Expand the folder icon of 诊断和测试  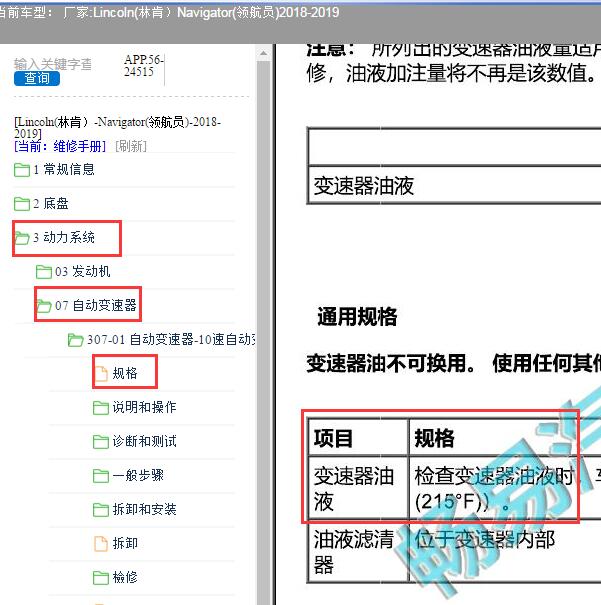pos(101,442)
